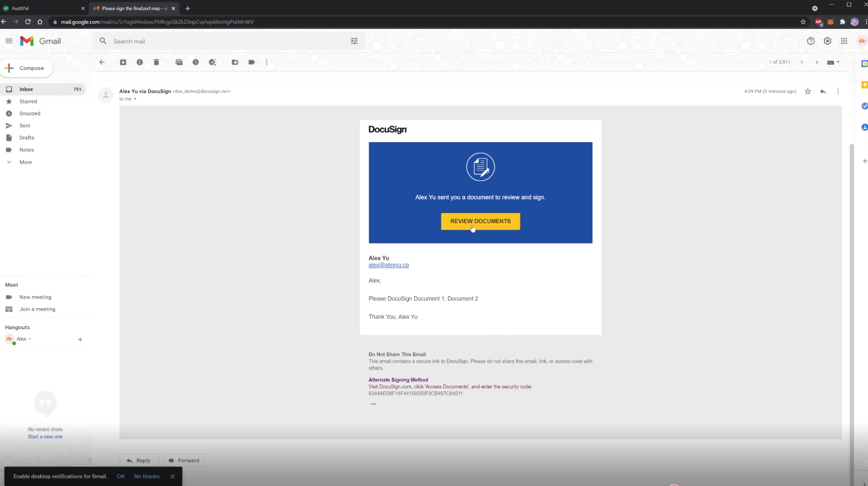Open the alex@alexyu.ca email link
The image size is (868, 486).
tap(388, 265)
